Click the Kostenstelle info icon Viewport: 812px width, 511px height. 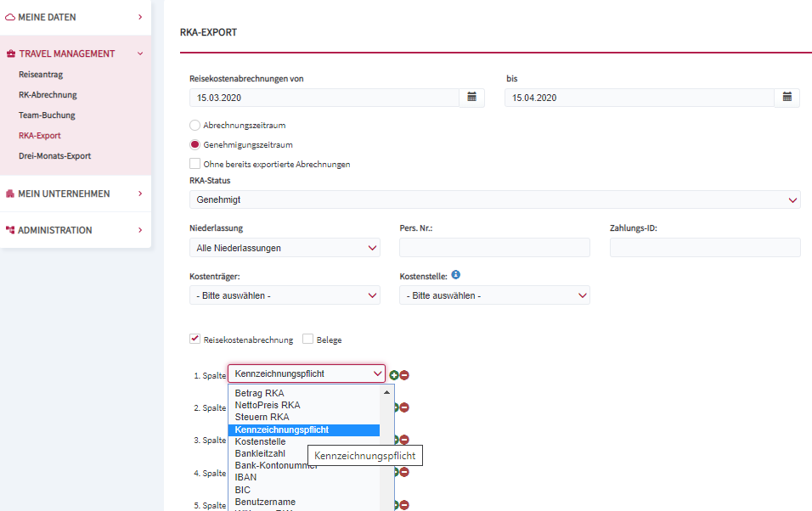click(x=456, y=275)
